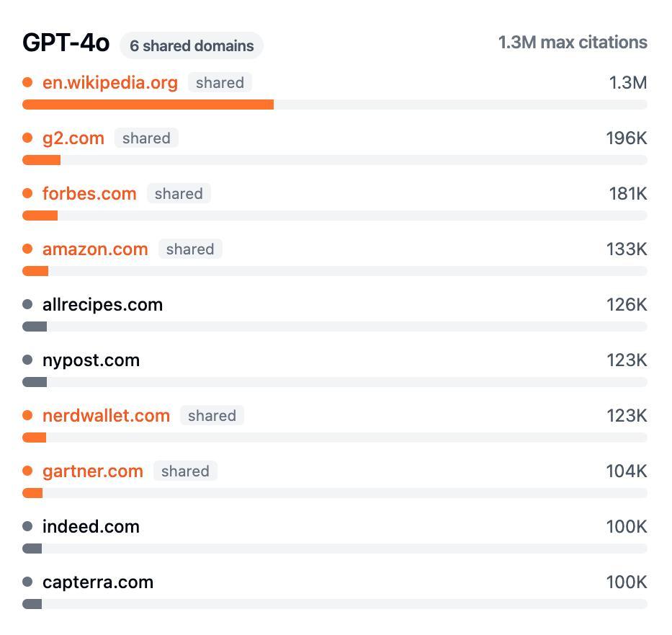Click the gray dot beside capterra.com

pos(27,582)
